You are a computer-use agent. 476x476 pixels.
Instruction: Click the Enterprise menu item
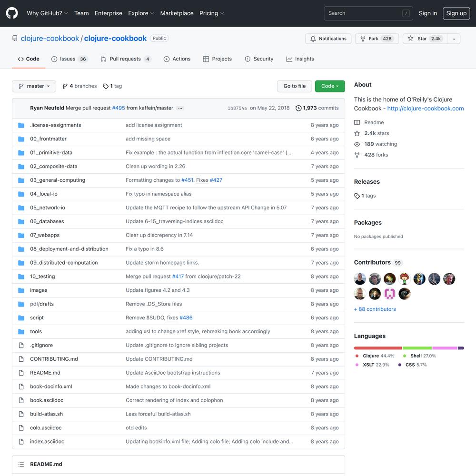[x=109, y=13]
